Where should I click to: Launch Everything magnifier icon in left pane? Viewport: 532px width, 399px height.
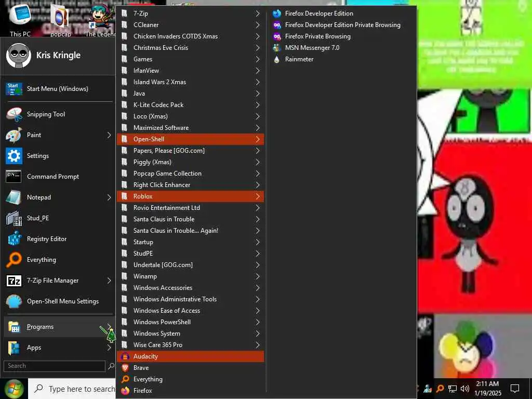(14, 260)
